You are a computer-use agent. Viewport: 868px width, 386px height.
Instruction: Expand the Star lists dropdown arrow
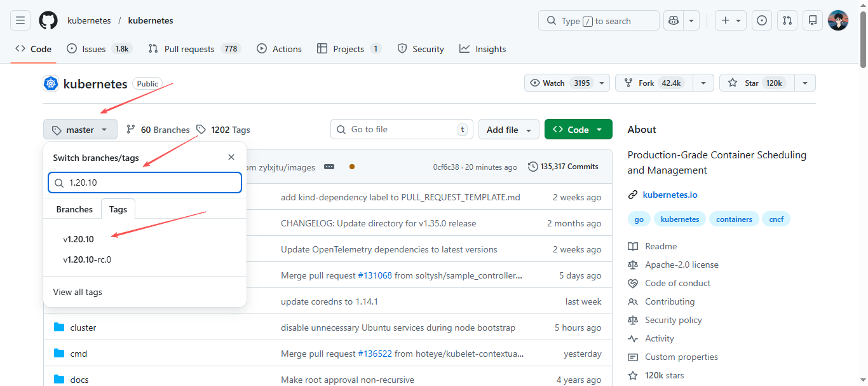point(805,83)
